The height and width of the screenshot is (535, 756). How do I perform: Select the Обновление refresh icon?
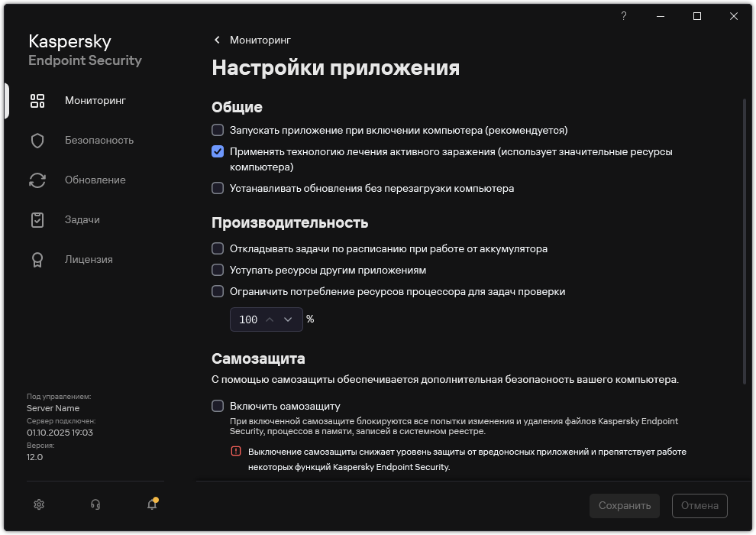(x=37, y=180)
